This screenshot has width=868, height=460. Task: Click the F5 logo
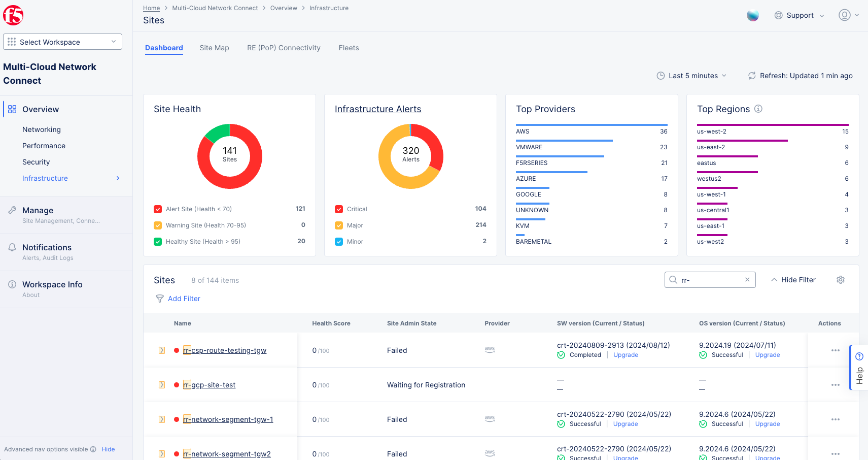13,15
